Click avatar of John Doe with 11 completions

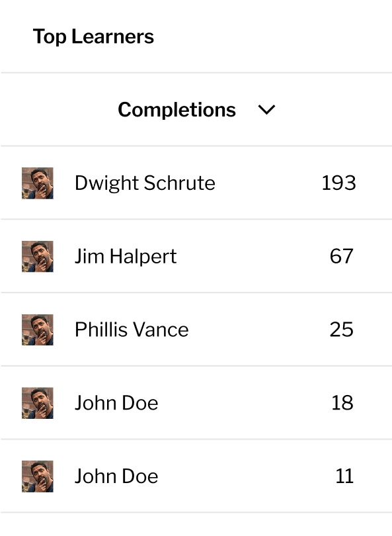[38, 476]
